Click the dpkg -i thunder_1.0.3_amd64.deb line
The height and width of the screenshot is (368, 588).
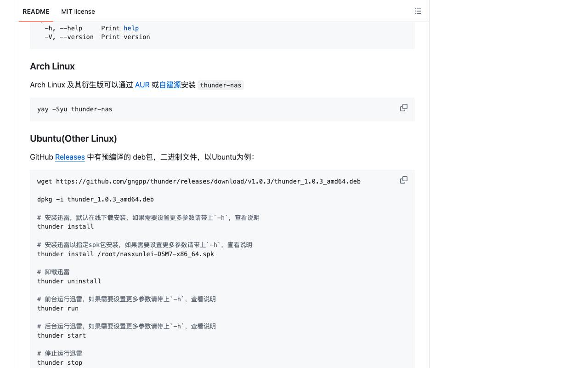(96, 199)
